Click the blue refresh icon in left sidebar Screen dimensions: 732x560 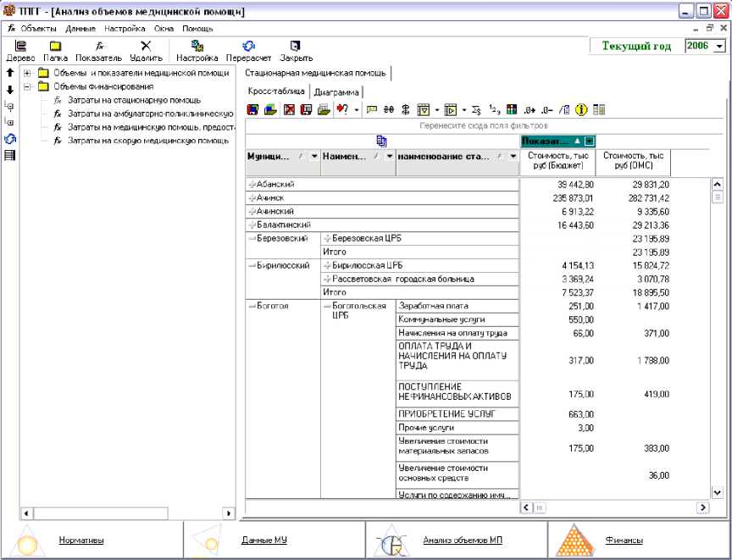click(10, 139)
